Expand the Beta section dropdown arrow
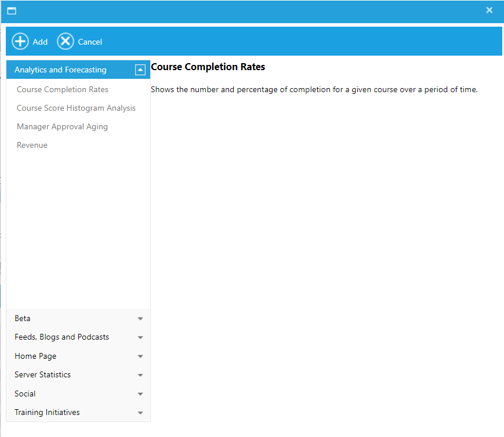This screenshot has height=437, width=504. [140, 319]
